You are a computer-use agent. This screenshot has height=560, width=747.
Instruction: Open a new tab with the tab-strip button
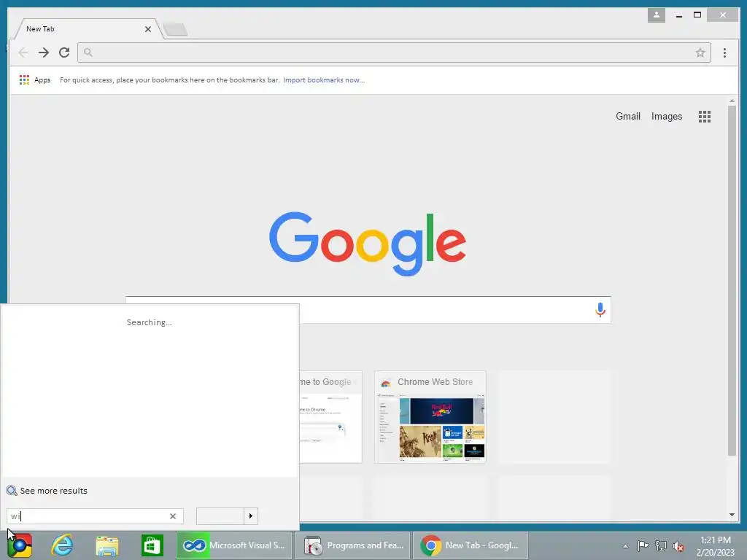pos(175,29)
